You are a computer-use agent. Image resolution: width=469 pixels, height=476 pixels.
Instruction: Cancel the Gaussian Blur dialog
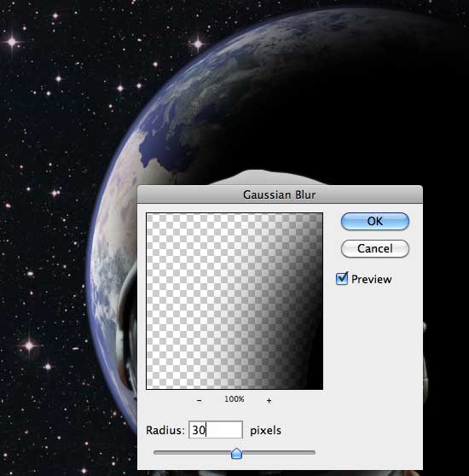tap(375, 248)
